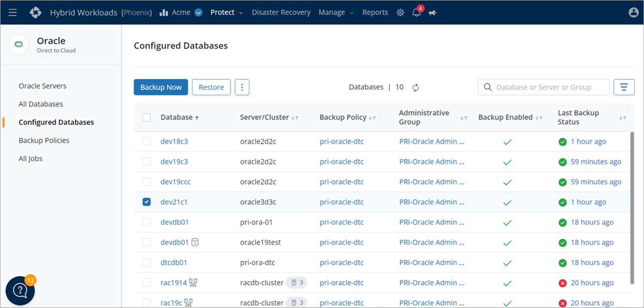Refresh the databases list
The width and height of the screenshot is (644, 308).
[x=416, y=87]
